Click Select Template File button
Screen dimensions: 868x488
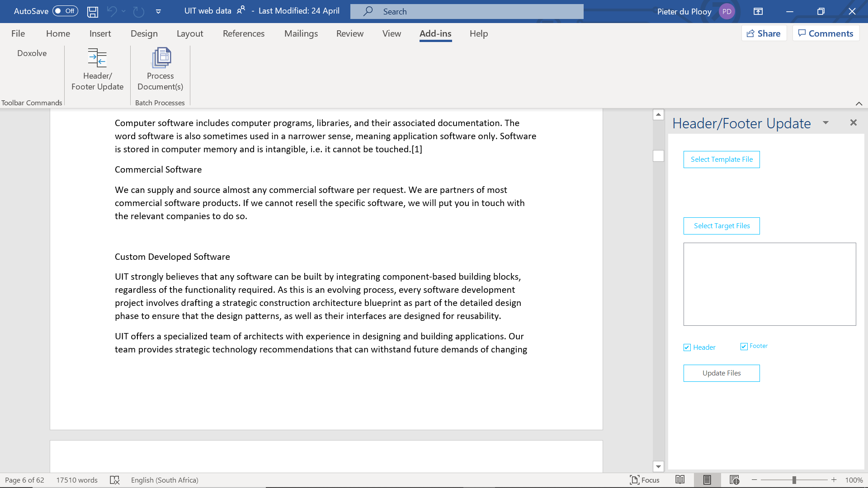coord(722,160)
